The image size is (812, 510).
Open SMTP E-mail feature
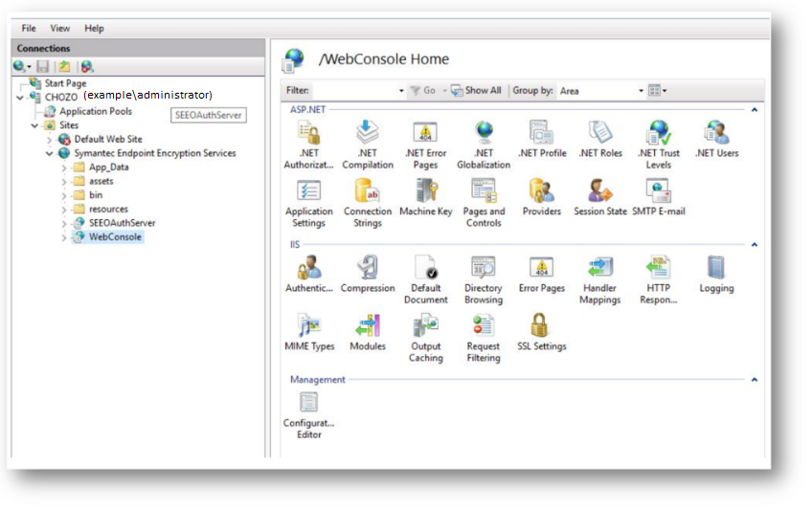point(659,197)
